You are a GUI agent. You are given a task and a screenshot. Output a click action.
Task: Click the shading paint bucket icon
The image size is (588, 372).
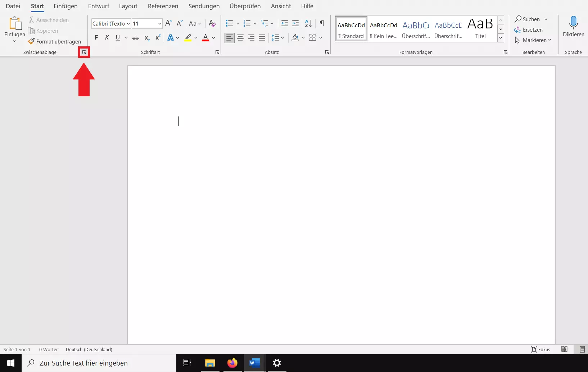tap(295, 38)
